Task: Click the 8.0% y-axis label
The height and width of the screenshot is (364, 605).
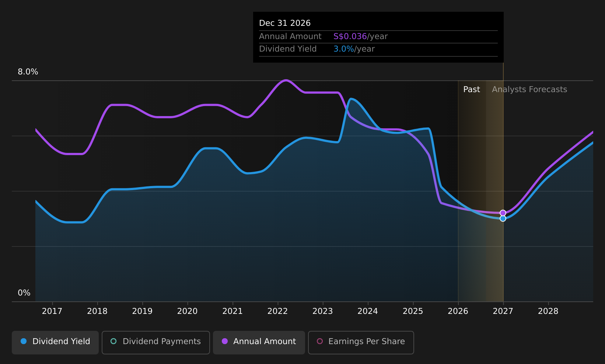Action: [x=28, y=72]
